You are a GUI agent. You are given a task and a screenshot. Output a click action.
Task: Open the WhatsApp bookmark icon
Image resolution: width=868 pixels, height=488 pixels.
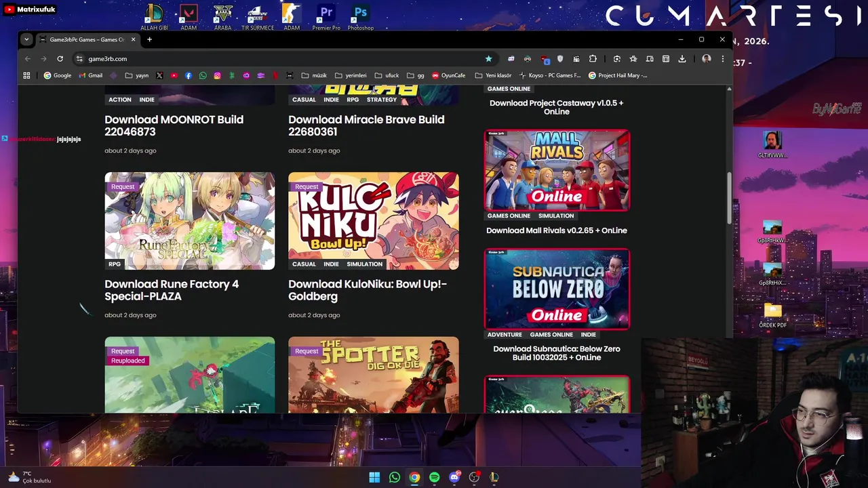click(203, 75)
